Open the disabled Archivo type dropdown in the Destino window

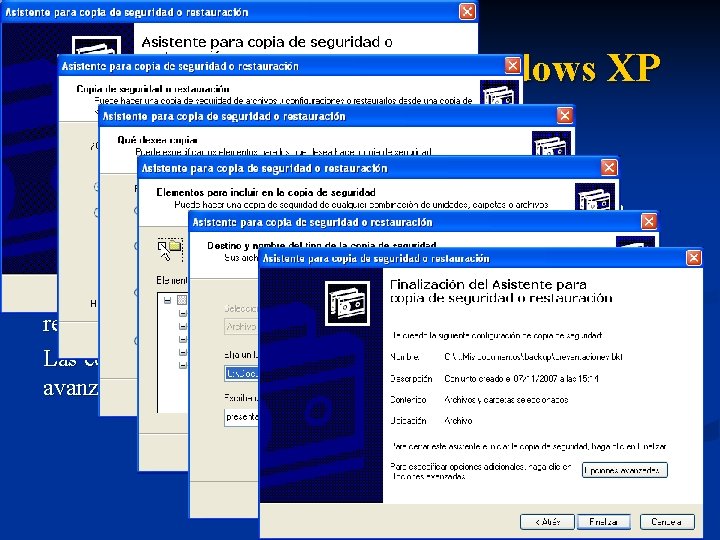coord(241,326)
